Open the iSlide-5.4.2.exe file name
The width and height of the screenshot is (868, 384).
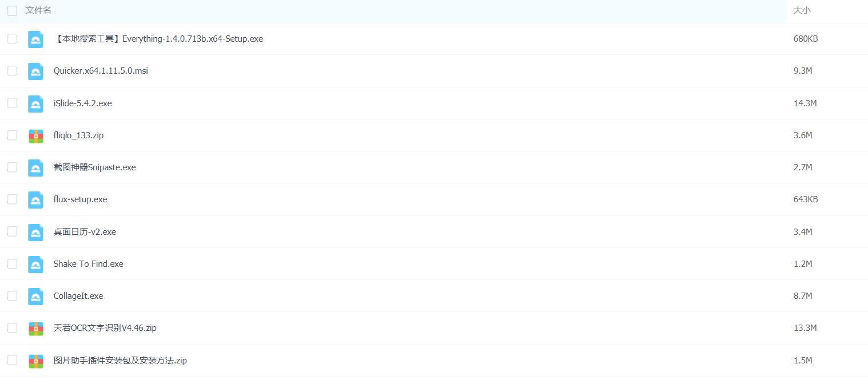tap(83, 103)
